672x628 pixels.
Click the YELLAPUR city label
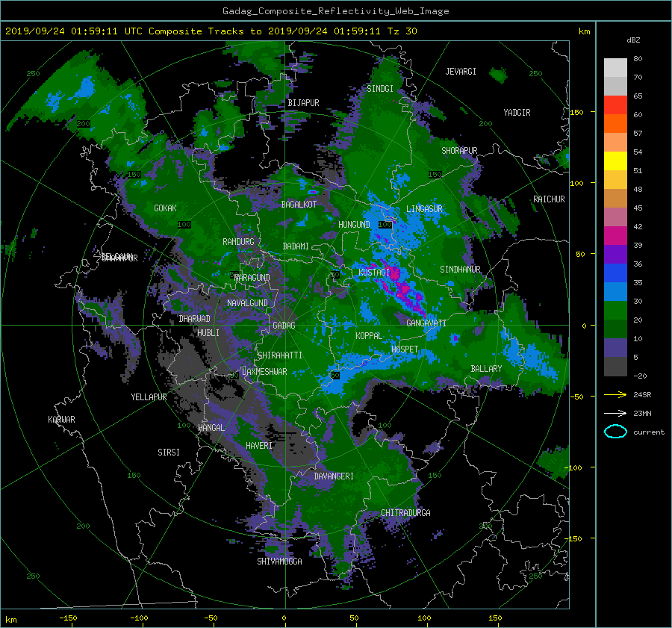(149, 397)
